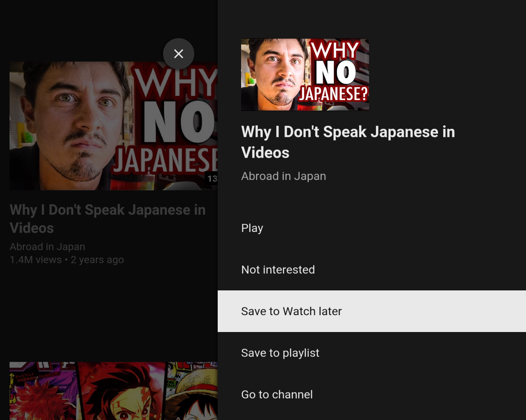Viewport: 526px width, 420px height.
Task: Select "Play" from the video options menu
Action: click(252, 228)
